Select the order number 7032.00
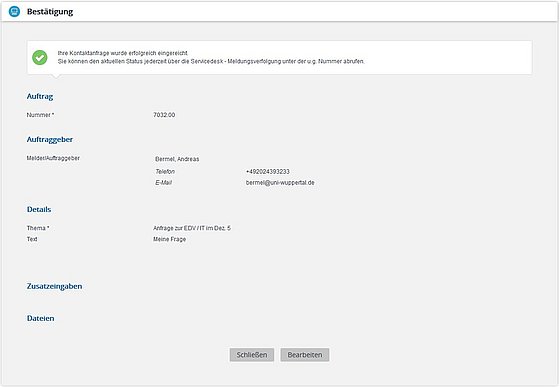The height and width of the screenshot is (387, 560). click(164, 115)
